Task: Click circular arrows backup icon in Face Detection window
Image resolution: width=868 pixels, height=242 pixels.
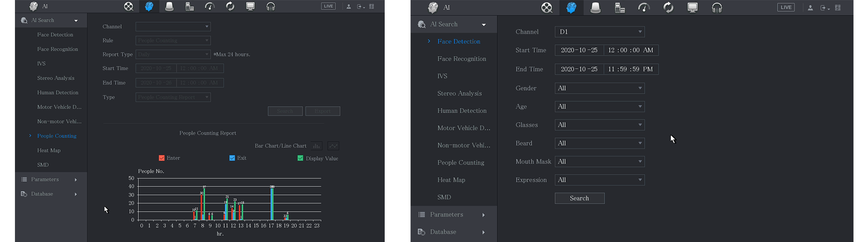Action: pos(668,8)
